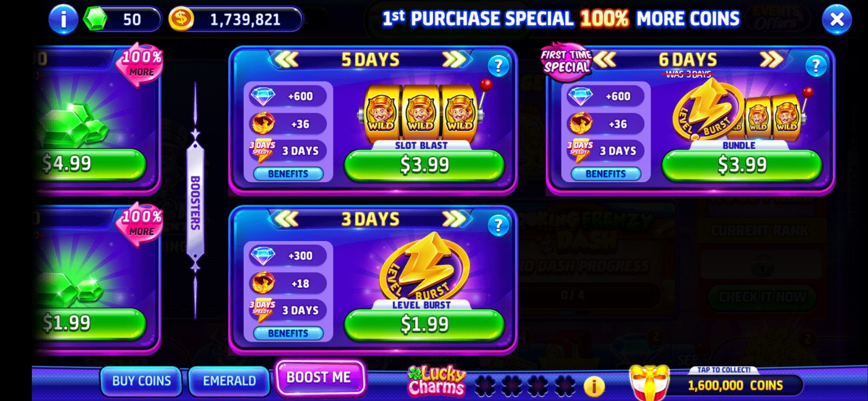Tap the gold dollar coin icon
This screenshot has height=401, width=868.
(181, 19)
